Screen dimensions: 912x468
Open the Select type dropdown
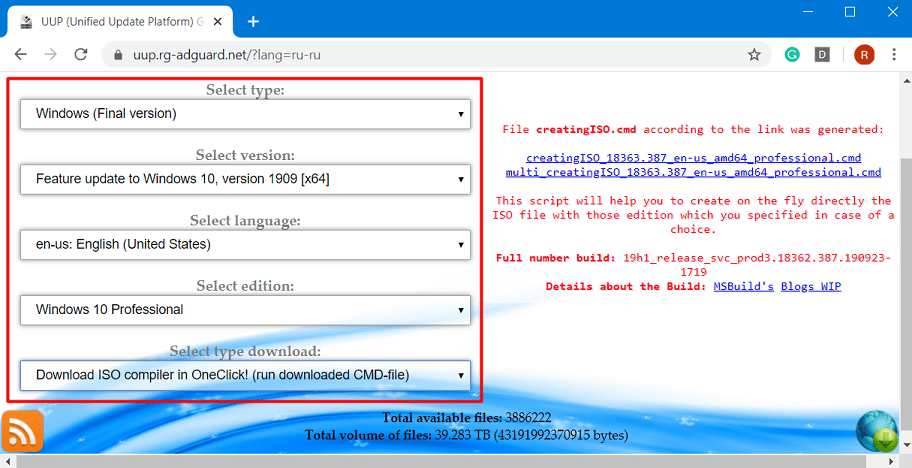click(x=245, y=114)
